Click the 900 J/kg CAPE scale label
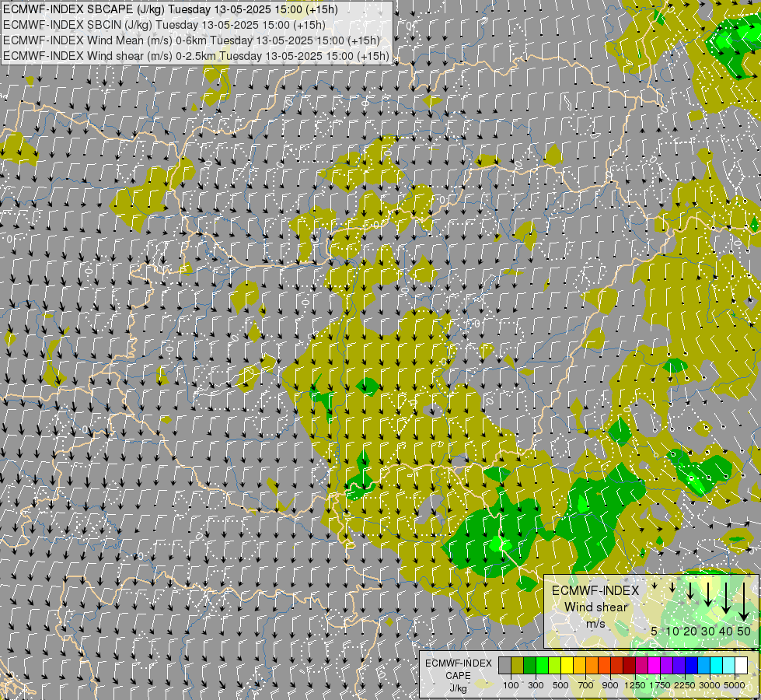 610,685
